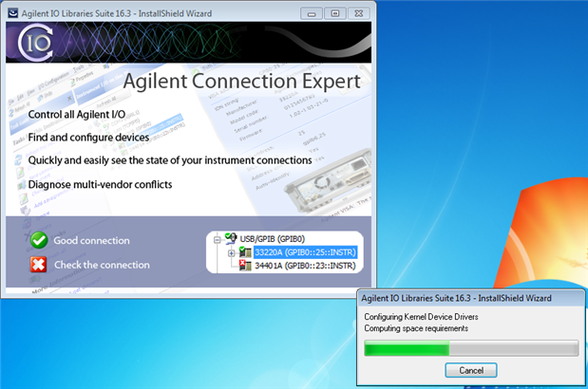The height and width of the screenshot is (389, 588).
Task: Click the 34401A instrument icon with red X
Action: tap(245, 266)
